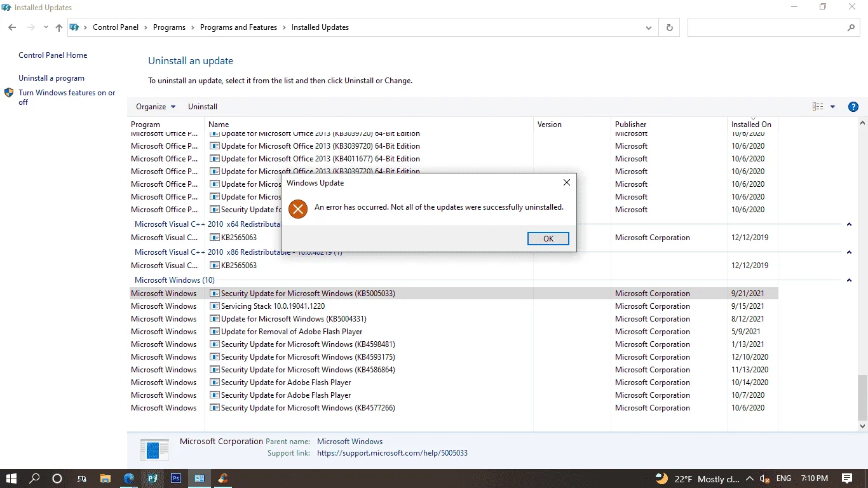Click the chevron after Control Panel breadcrumb
868x488 pixels.
[x=145, y=27]
